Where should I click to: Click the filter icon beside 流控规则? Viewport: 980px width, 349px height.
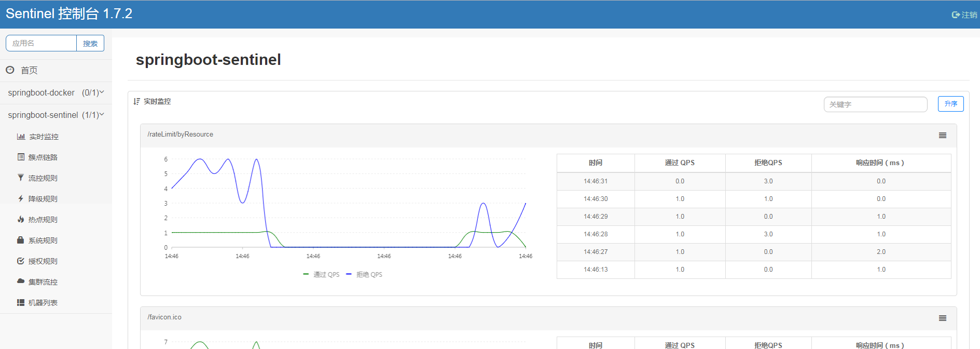point(21,178)
